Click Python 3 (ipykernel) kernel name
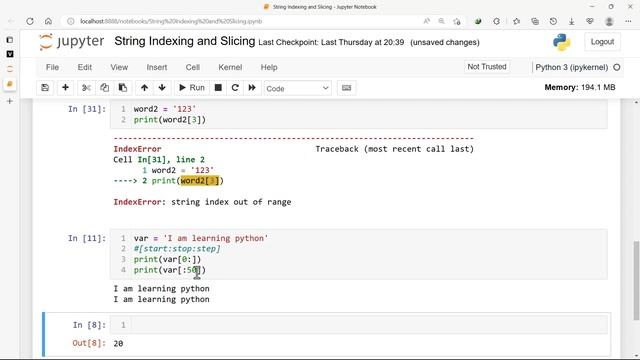Viewport: 640px width, 360px height. pos(571,67)
